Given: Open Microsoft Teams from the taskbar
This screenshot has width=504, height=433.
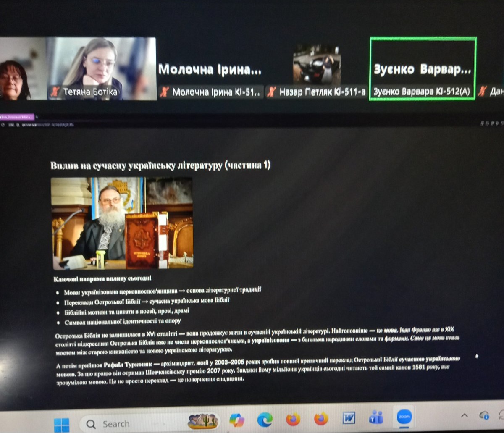Looking at the screenshot, I should (x=376, y=417).
